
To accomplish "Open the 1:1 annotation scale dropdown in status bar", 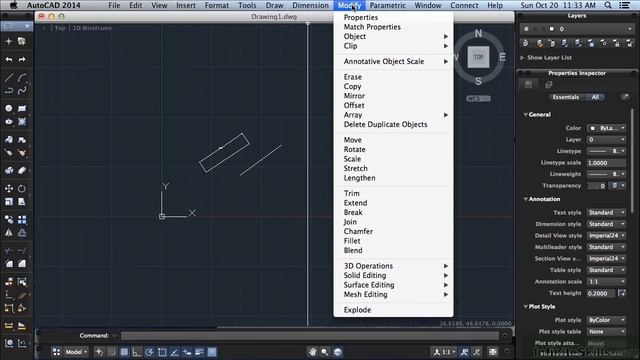I will point(444,352).
